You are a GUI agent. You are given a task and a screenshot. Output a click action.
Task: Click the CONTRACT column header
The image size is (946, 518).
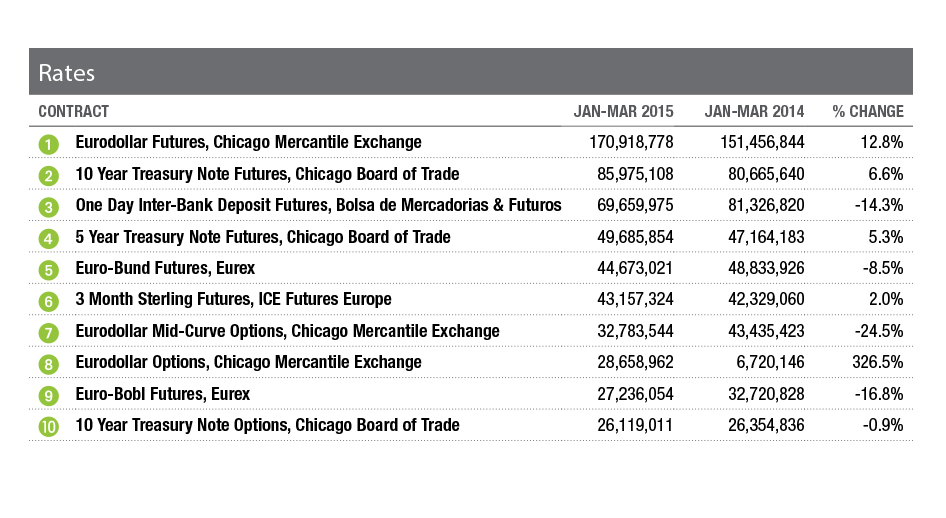point(73,111)
